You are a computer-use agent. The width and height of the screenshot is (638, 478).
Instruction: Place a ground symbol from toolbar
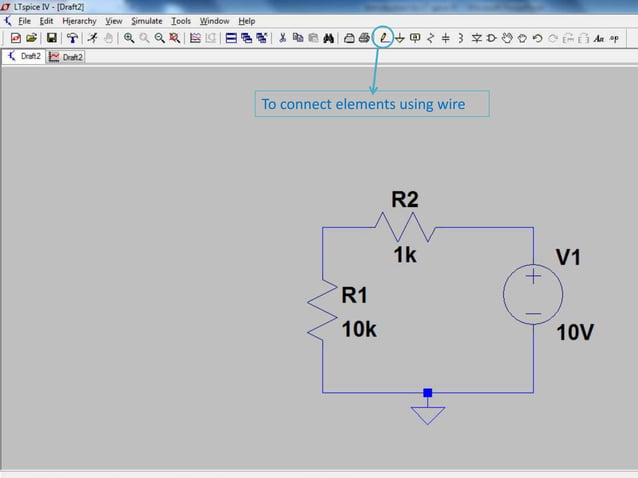400,38
